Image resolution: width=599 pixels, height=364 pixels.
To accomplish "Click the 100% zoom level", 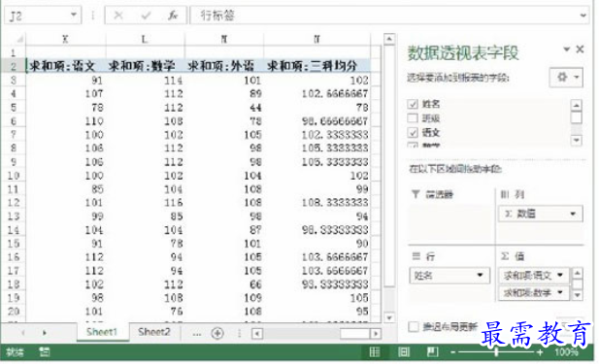I will coord(567,351).
